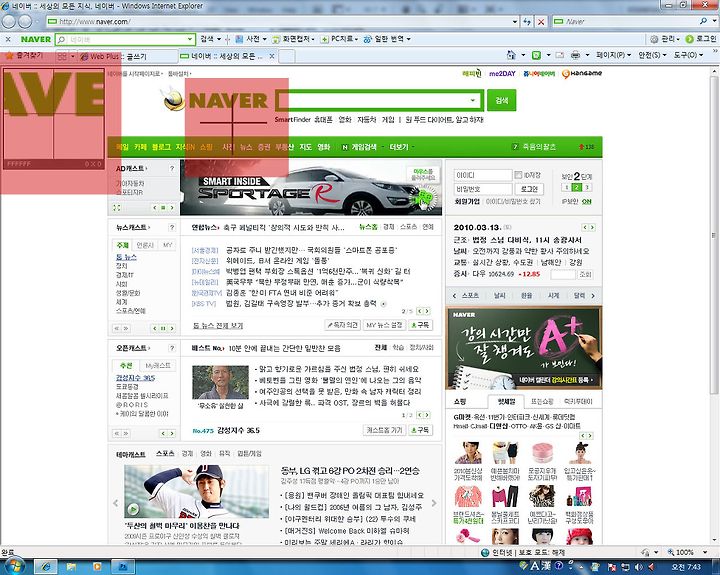Image resolution: width=720 pixels, height=575 pixels.
Task: Click the Quick Tabs grid icon
Action: point(62,56)
